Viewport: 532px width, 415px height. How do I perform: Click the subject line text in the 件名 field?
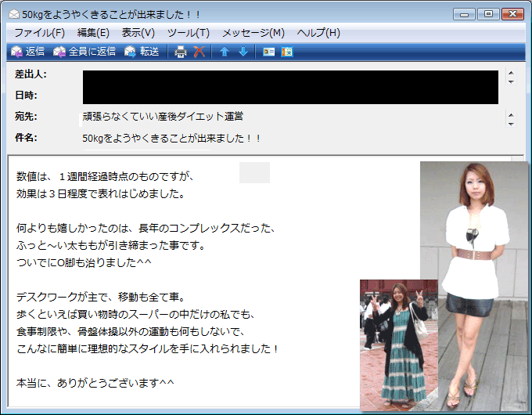click(x=171, y=139)
